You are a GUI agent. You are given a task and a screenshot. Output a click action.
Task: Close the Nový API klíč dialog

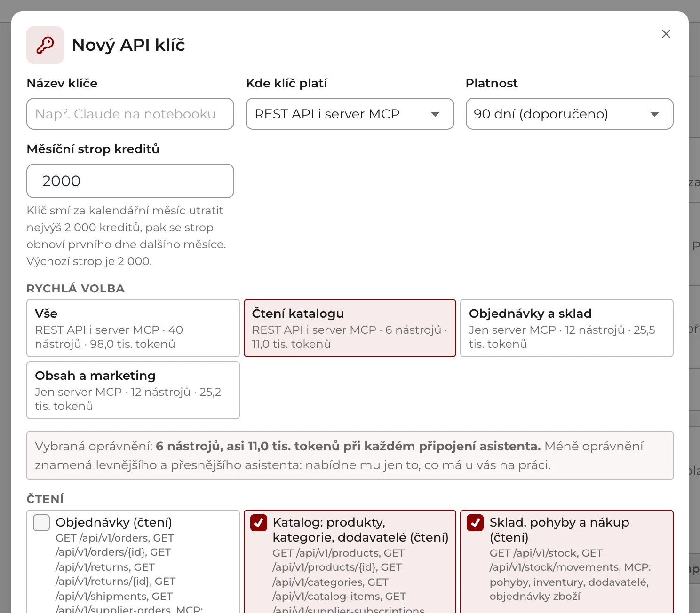[x=666, y=34]
